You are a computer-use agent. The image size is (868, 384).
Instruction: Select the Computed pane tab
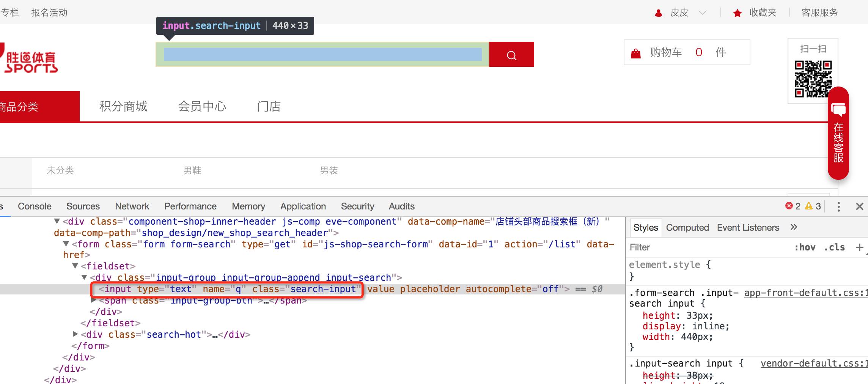click(687, 228)
